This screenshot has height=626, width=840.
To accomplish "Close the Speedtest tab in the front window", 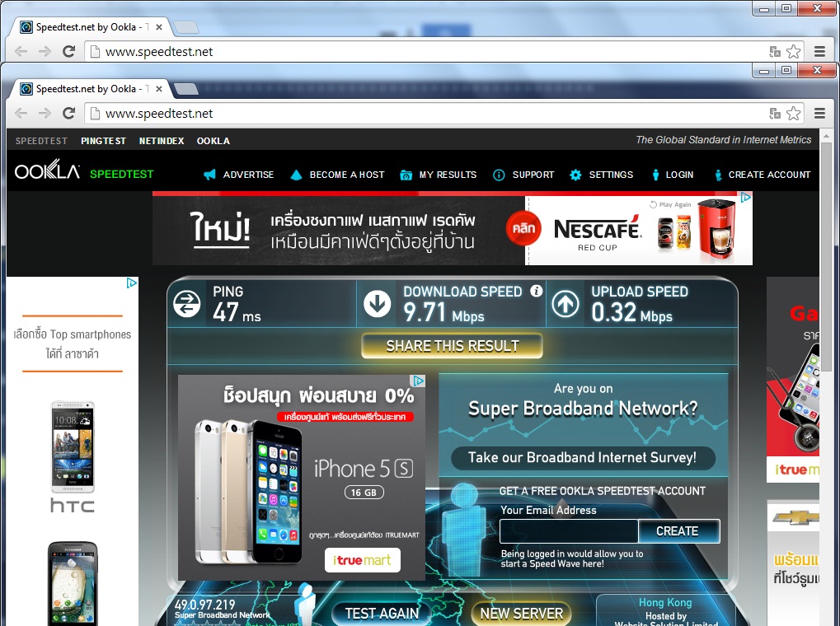I will click(x=158, y=89).
